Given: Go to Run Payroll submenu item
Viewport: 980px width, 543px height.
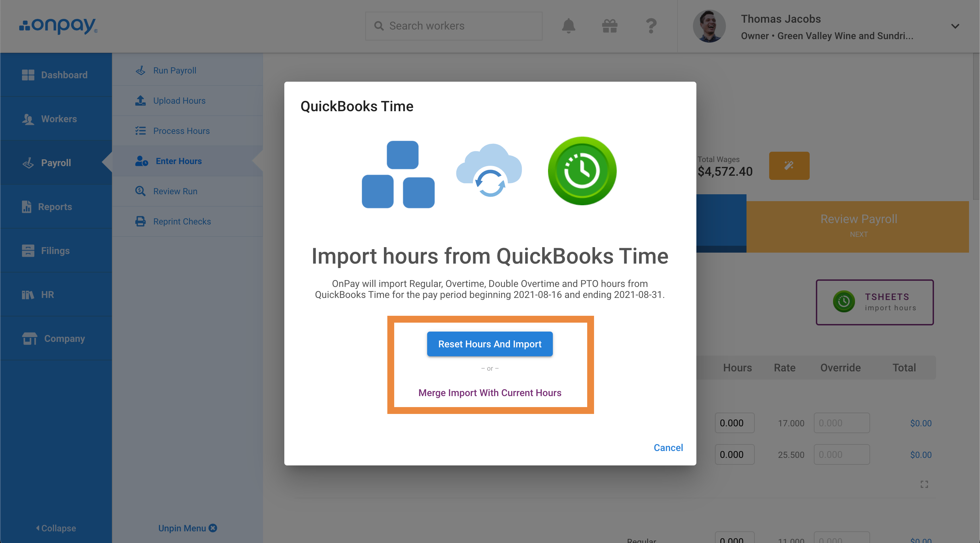Looking at the screenshot, I should (187, 70).
